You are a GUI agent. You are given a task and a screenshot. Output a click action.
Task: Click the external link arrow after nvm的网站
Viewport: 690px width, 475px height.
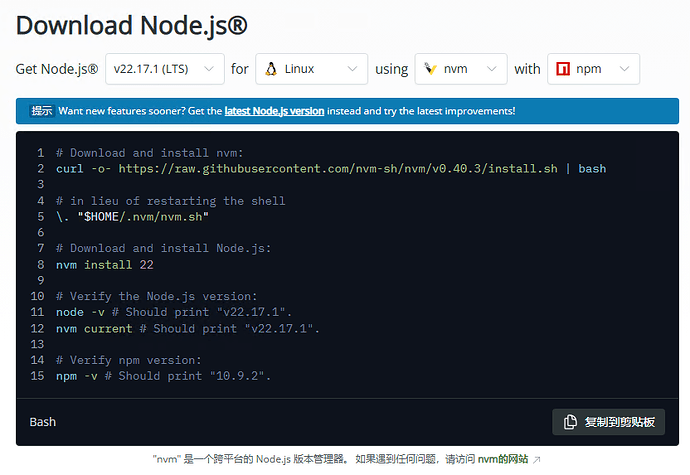[x=536, y=460]
